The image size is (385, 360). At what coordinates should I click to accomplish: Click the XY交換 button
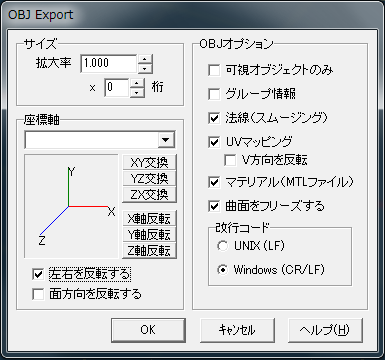(149, 162)
